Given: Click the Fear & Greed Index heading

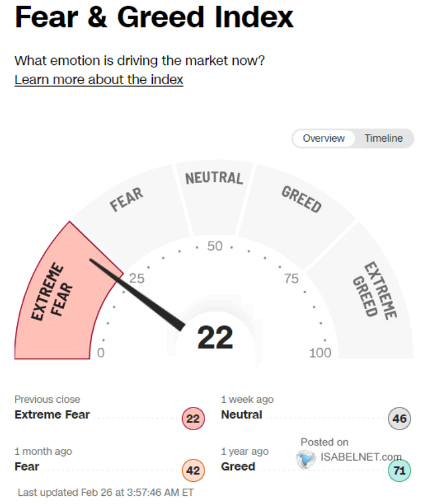Looking at the screenshot, I should click(154, 18).
